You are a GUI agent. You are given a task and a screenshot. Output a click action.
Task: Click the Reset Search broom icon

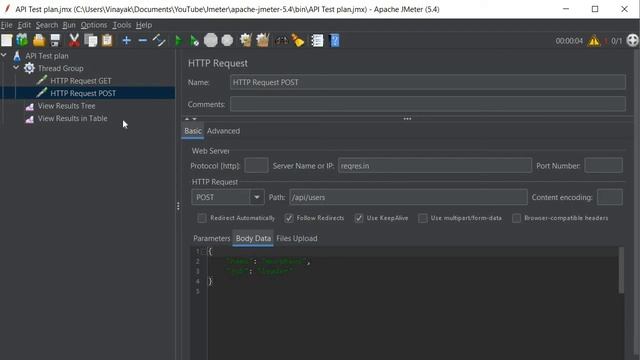(x=298, y=40)
